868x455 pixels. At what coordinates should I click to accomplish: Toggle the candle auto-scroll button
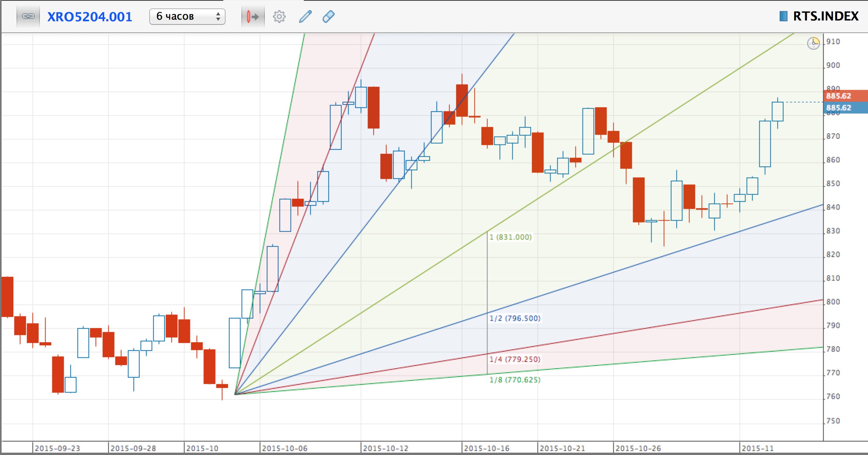coord(253,17)
